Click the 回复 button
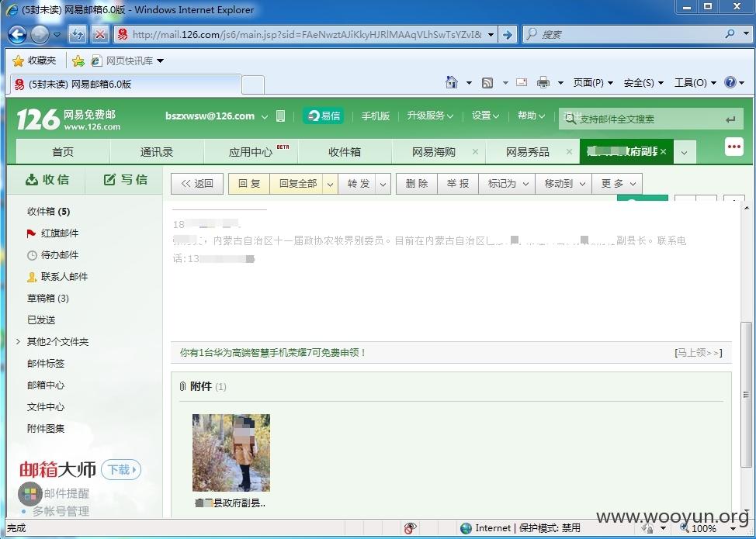The width and height of the screenshot is (756, 539). click(249, 184)
